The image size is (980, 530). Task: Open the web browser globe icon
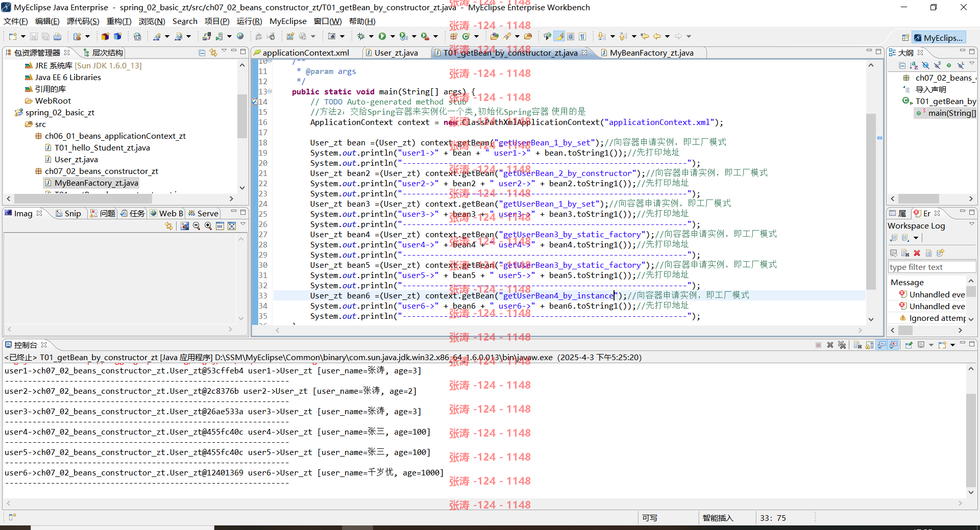pyautogui.click(x=240, y=36)
